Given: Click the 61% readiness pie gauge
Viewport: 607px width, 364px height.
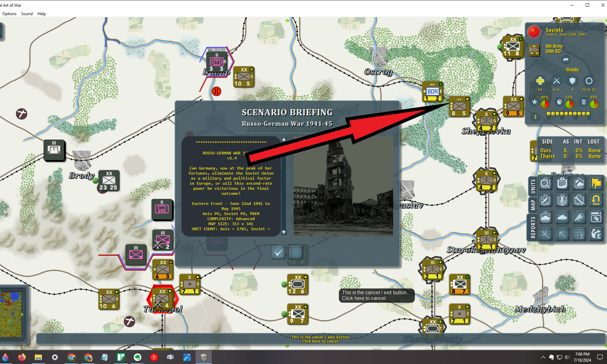Looking at the screenshot, I should click(x=570, y=104).
